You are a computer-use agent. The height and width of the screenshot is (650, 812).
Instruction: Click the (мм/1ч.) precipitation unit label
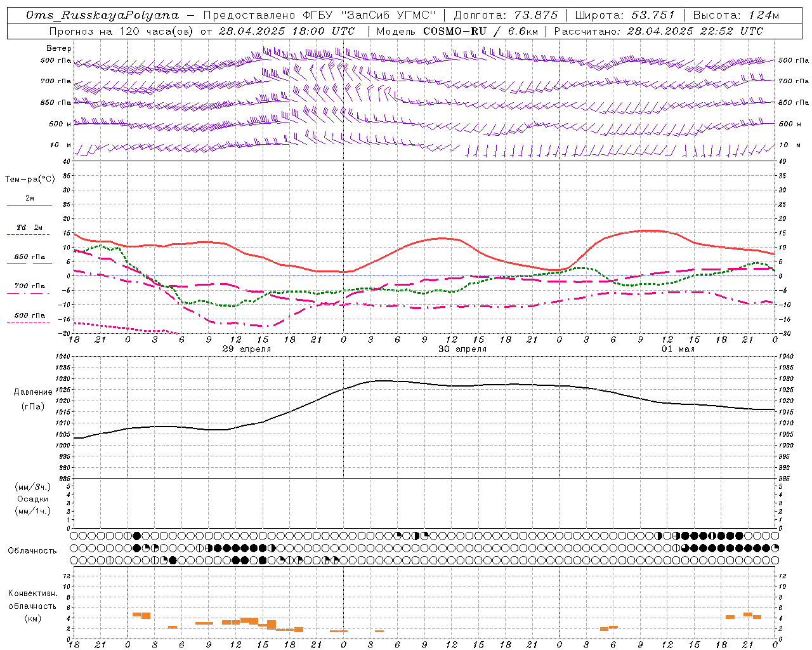33,511
